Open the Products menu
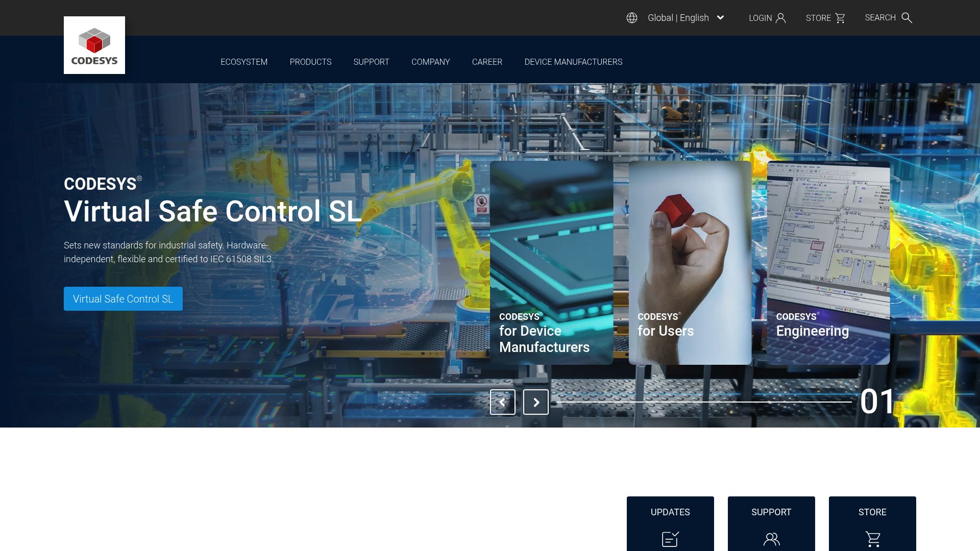The width and height of the screenshot is (980, 551). (x=310, y=62)
